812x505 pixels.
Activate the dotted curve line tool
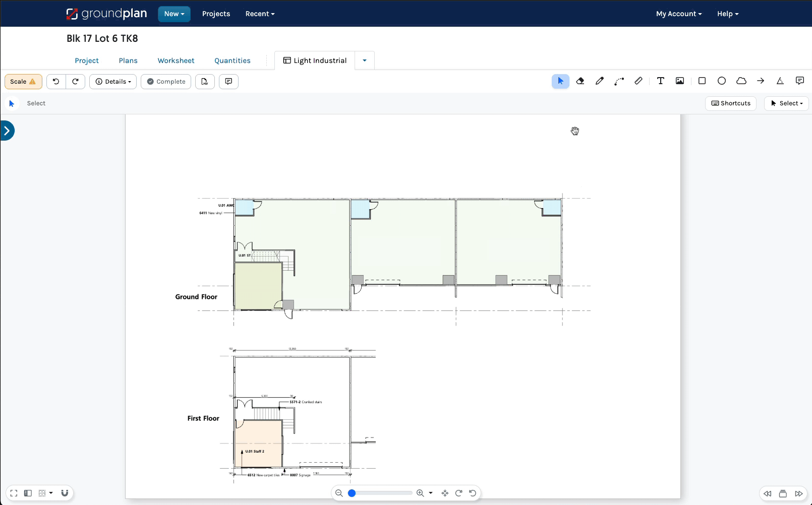coord(619,81)
